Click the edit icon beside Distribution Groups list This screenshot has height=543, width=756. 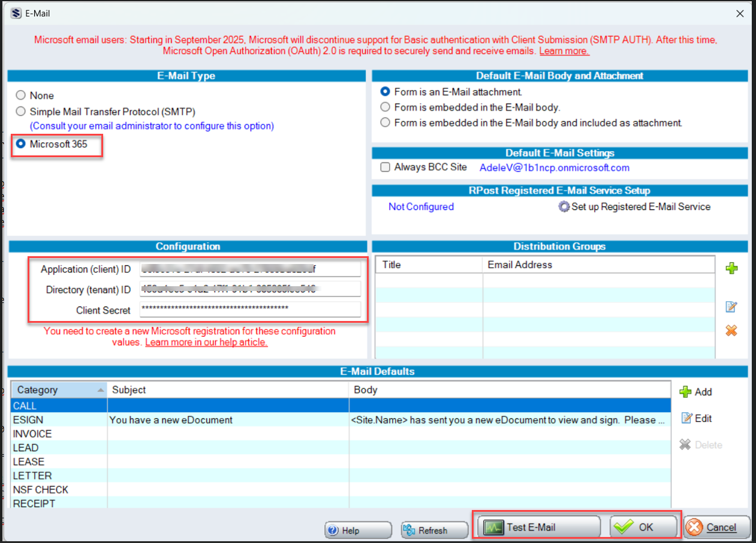coord(731,307)
